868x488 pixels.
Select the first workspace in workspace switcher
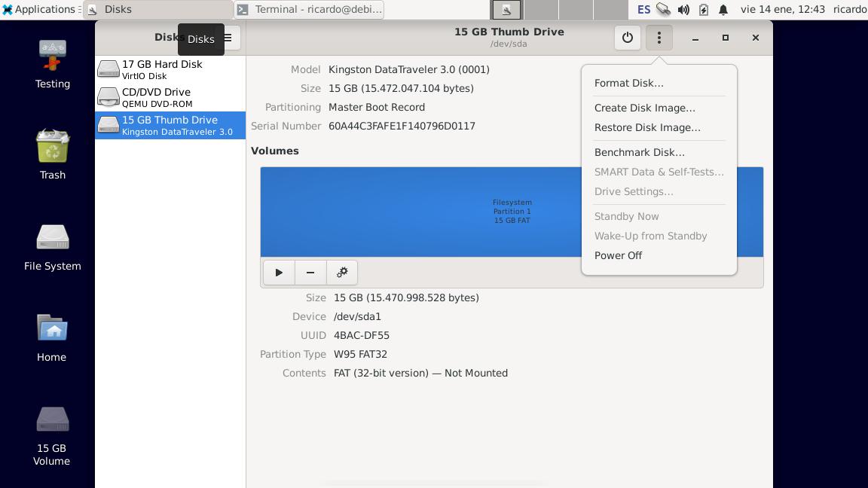pos(506,9)
